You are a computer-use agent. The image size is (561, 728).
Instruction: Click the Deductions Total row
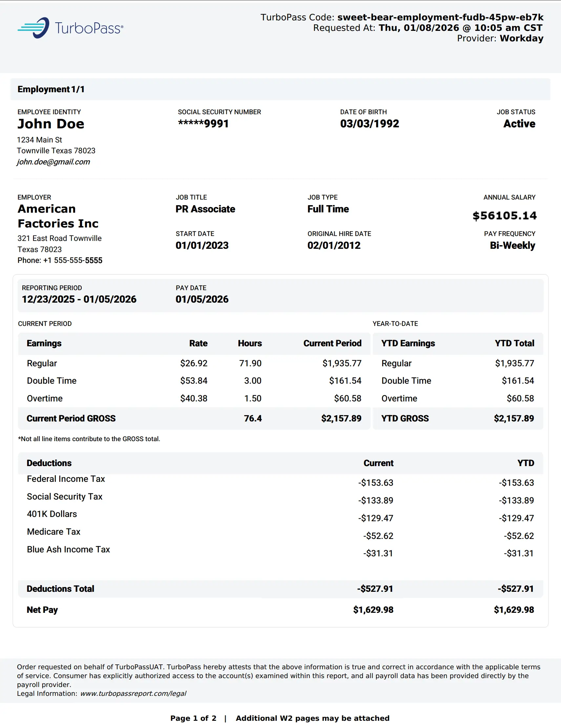[60, 589]
